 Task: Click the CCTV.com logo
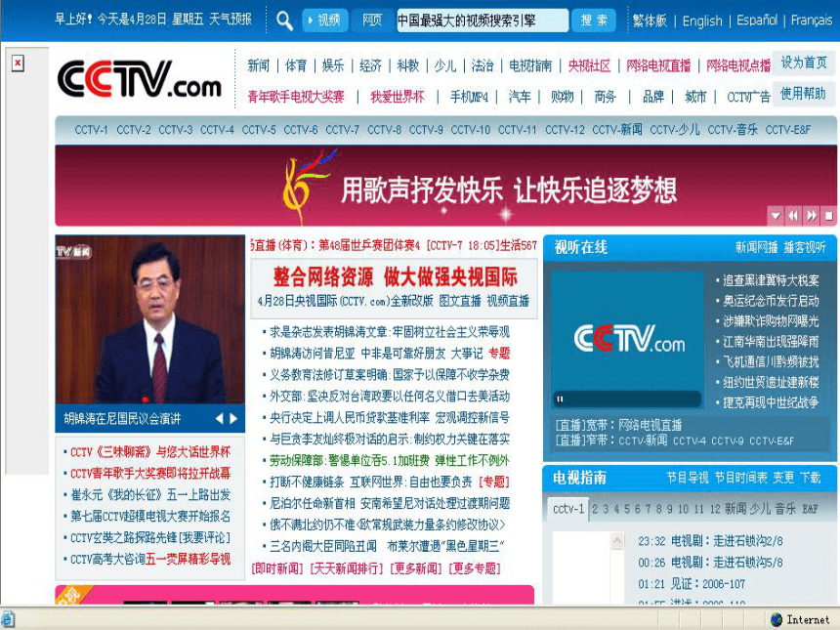[x=140, y=79]
